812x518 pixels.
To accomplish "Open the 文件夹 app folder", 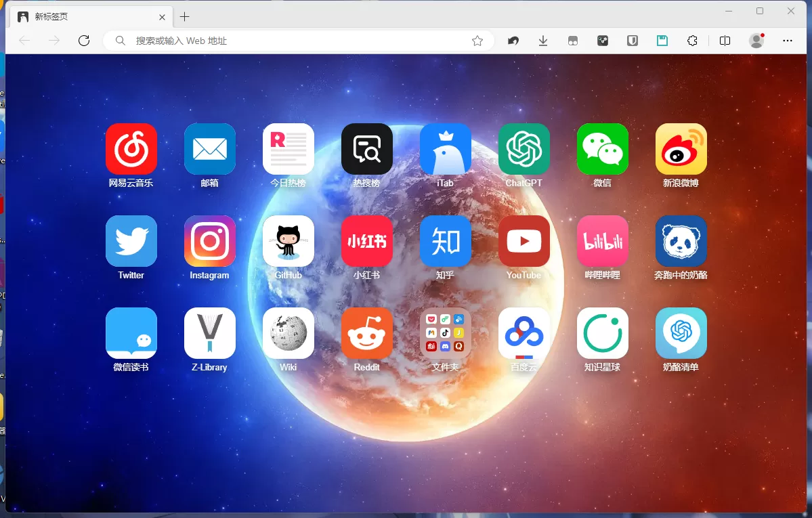I will pos(445,333).
